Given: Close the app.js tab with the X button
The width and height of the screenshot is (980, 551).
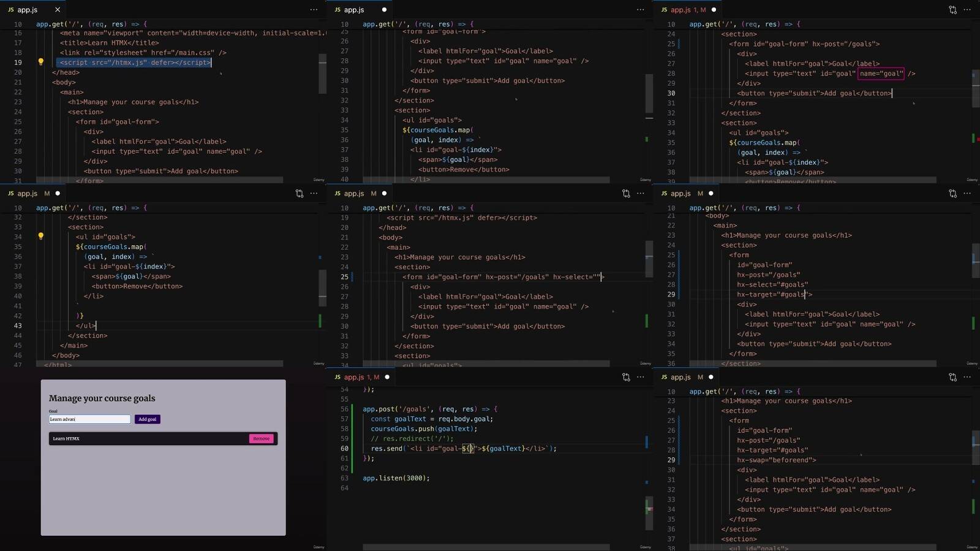Looking at the screenshot, I should (x=58, y=10).
